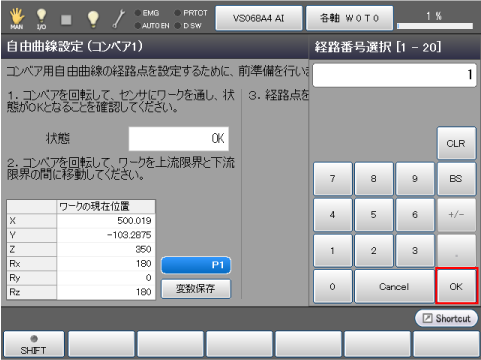Delete last digit with BS key
The height and width of the screenshot is (360, 481).
click(x=456, y=179)
